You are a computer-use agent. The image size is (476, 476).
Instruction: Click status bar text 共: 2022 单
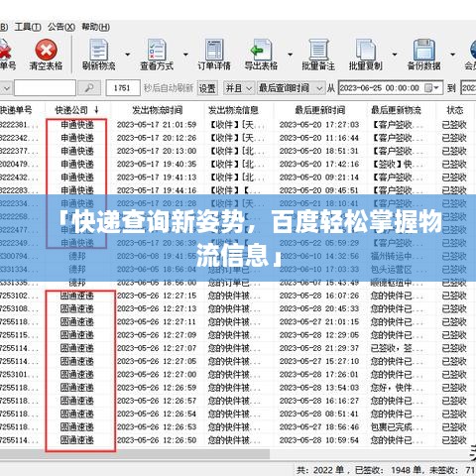[x=320, y=470]
